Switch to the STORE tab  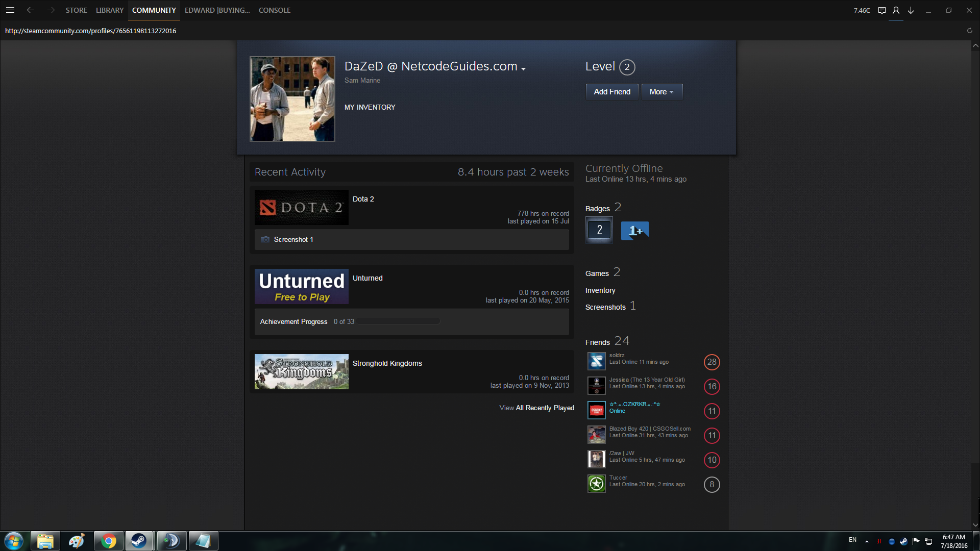click(76, 10)
